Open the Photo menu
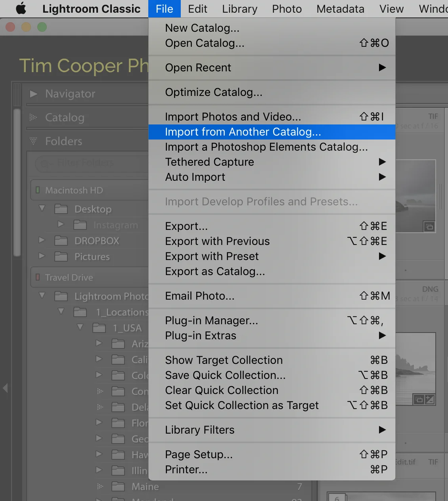448x501 pixels. pos(287,9)
